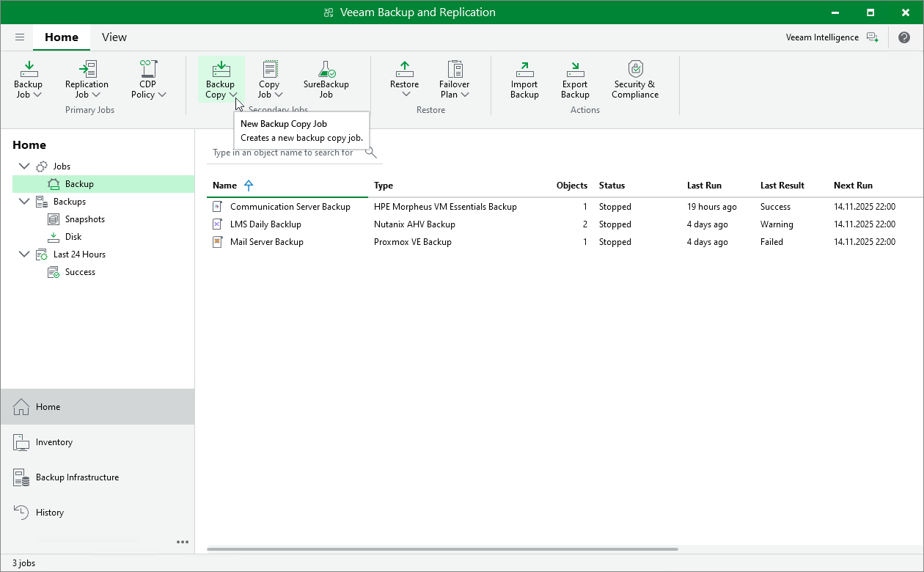
Task: Switch to the View ribbon tab
Action: click(114, 37)
